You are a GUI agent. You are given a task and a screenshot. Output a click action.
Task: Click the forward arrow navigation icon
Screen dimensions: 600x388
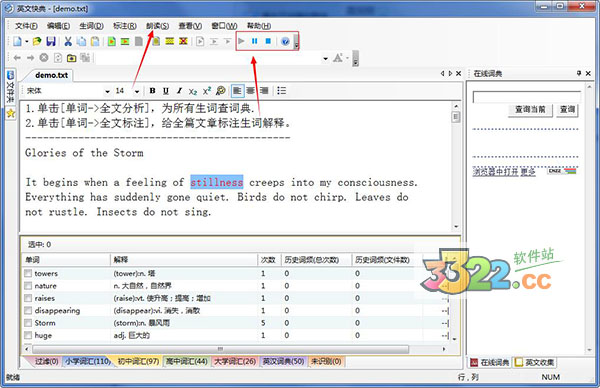pyautogui.click(x=30, y=58)
